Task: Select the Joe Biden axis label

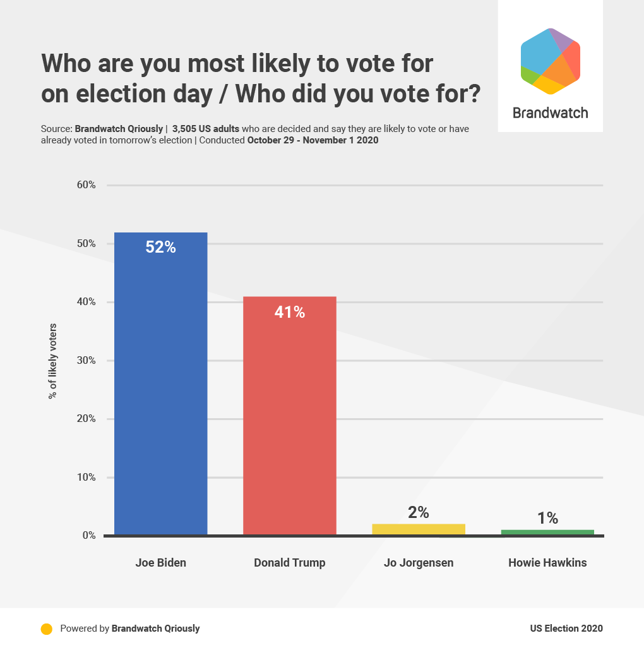Action: 160,562
